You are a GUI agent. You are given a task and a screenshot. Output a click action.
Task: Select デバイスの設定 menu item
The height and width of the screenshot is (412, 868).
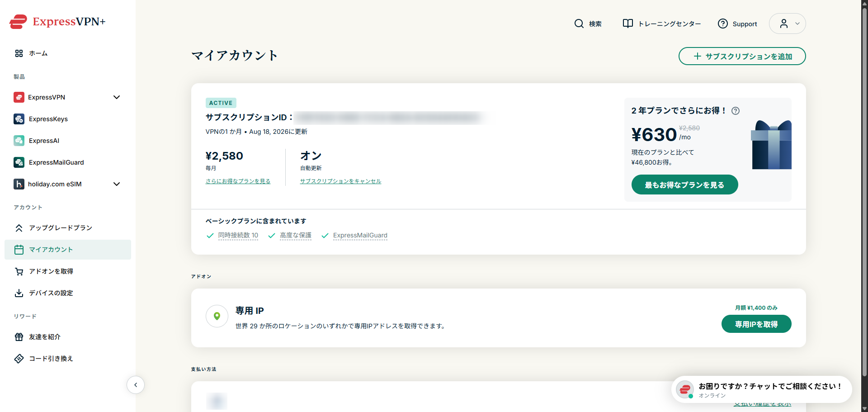pyautogui.click(x=68, y=293)
